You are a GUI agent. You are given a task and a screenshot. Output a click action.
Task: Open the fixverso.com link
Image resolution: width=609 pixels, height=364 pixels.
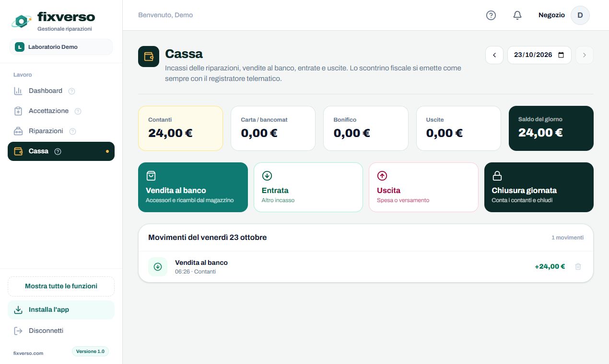point(28,353)
